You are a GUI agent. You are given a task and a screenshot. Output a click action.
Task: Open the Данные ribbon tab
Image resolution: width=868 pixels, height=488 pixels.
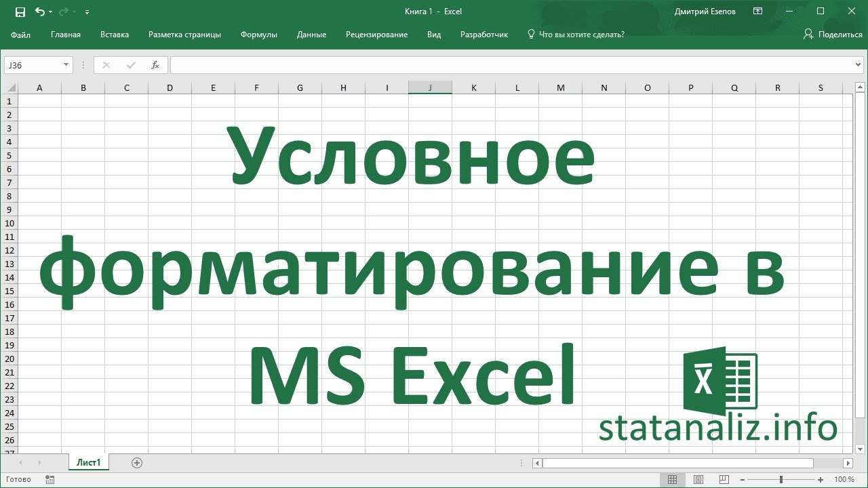[311, 35]
